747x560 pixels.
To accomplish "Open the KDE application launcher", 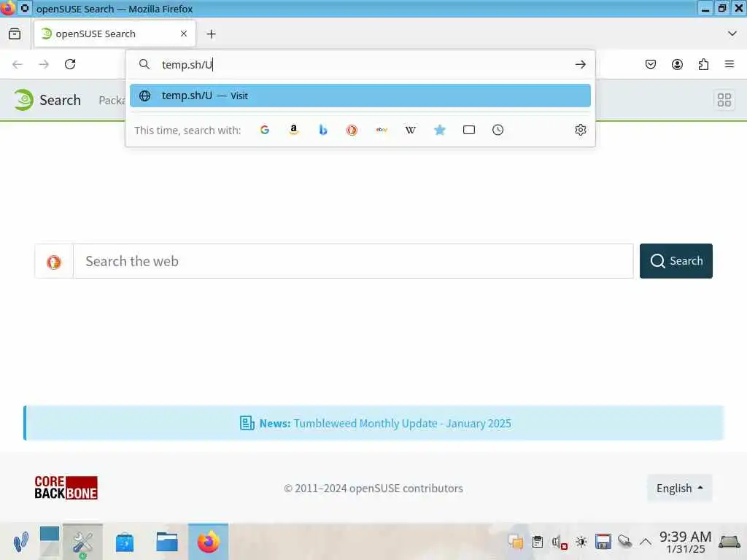I will (x=20, y=542).
